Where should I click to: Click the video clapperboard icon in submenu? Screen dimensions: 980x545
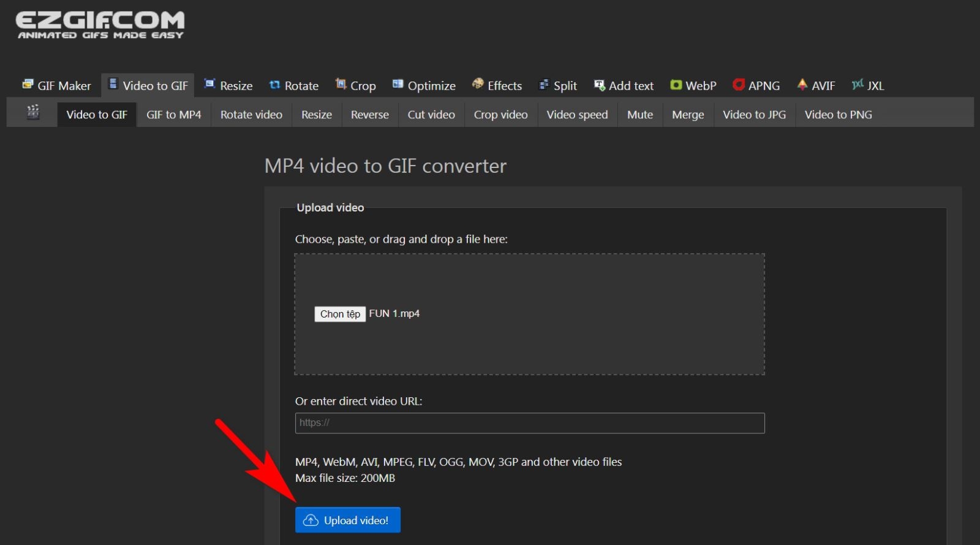tap(33, 112)
